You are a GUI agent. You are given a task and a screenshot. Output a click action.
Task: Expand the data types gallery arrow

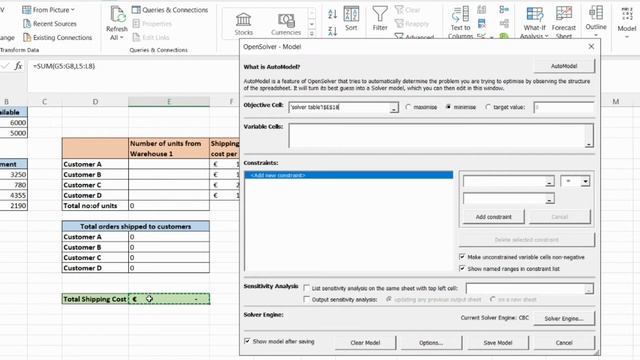coord(311,33)
